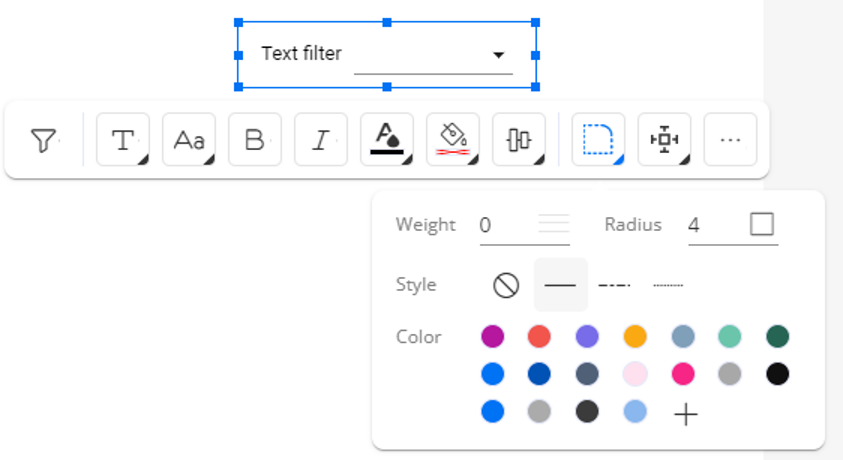The image size is (843, 460).
Task: Expand the Text filter dropdown arrow
Action: [x=499, y=55]
